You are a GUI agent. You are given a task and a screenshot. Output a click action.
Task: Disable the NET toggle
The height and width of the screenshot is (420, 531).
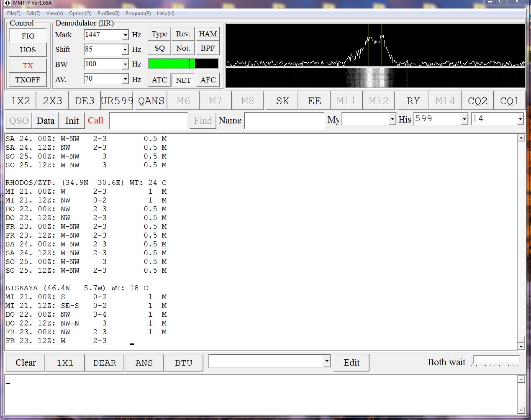point(183,80)
